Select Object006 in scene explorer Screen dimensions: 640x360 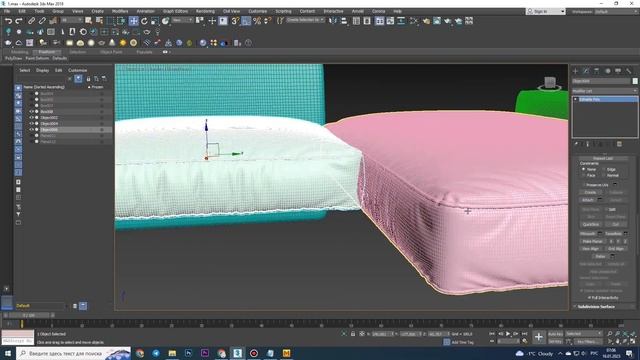tap(49, 129)
